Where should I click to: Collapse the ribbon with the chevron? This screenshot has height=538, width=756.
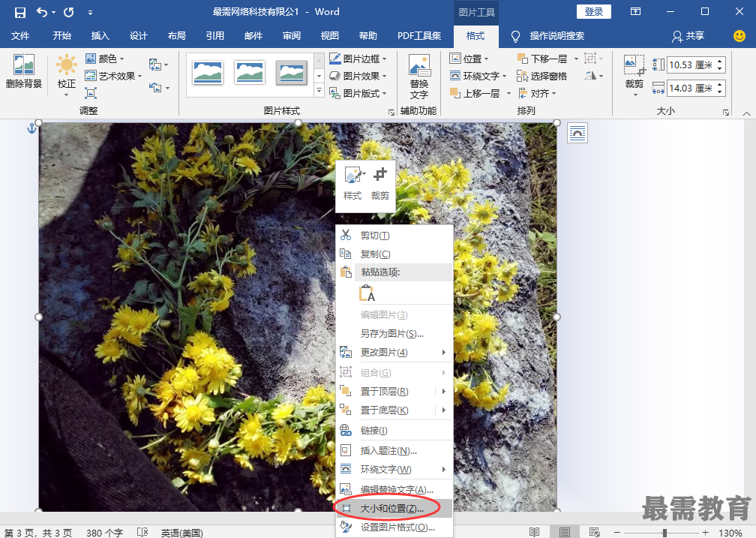pyautogui.click(x=746, y=113)
